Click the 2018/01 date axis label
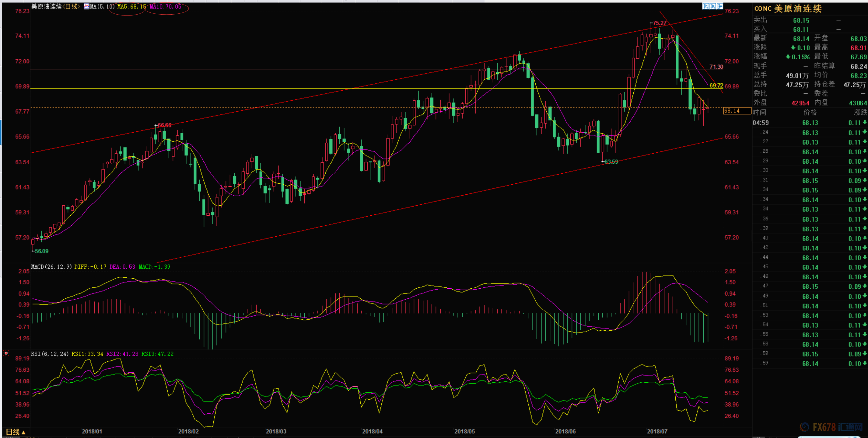Screen dimensions: 868x438 pyautogui.click(x=92, y=431)
